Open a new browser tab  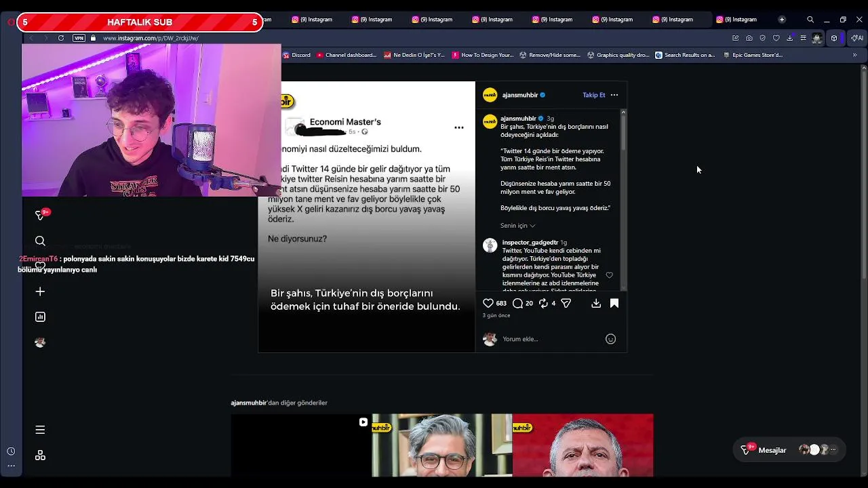point(781,20)
